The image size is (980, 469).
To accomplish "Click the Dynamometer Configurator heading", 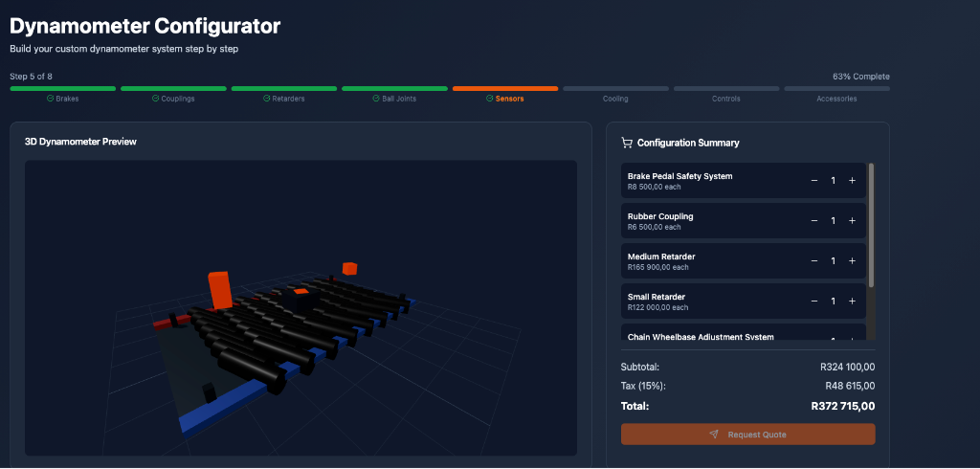I will pos(145,26).
